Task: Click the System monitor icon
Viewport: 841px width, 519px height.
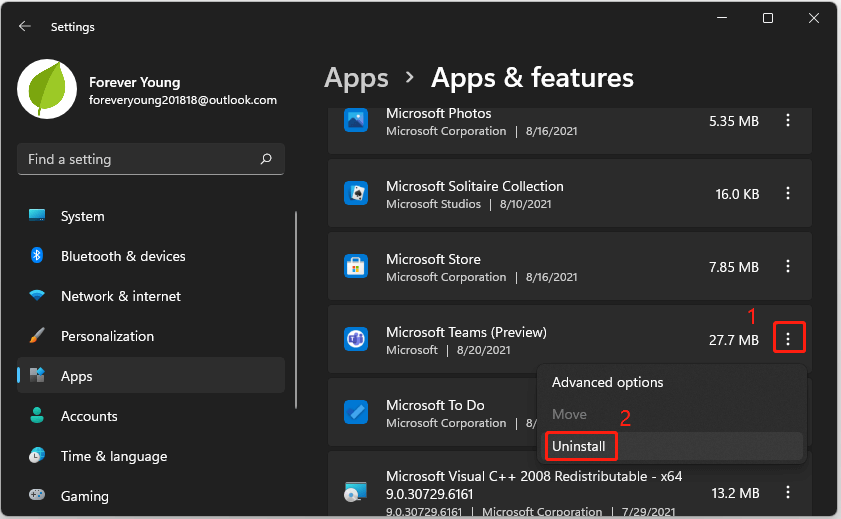Action: click(x=37, y=216)
